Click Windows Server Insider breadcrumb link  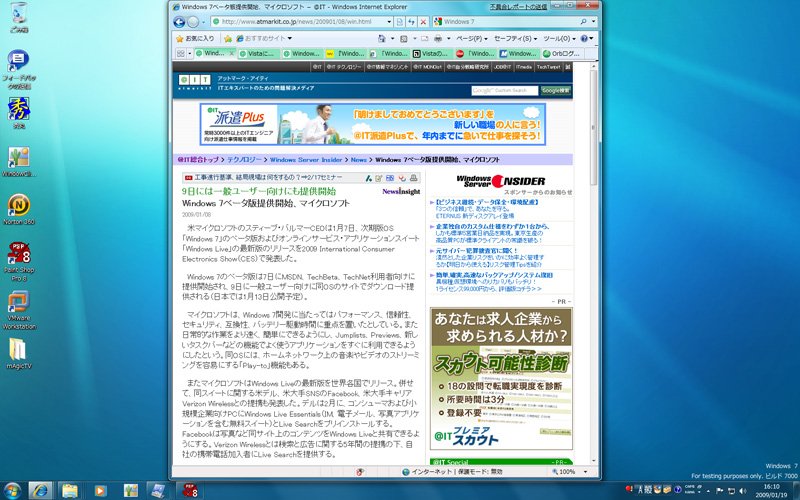306,160
